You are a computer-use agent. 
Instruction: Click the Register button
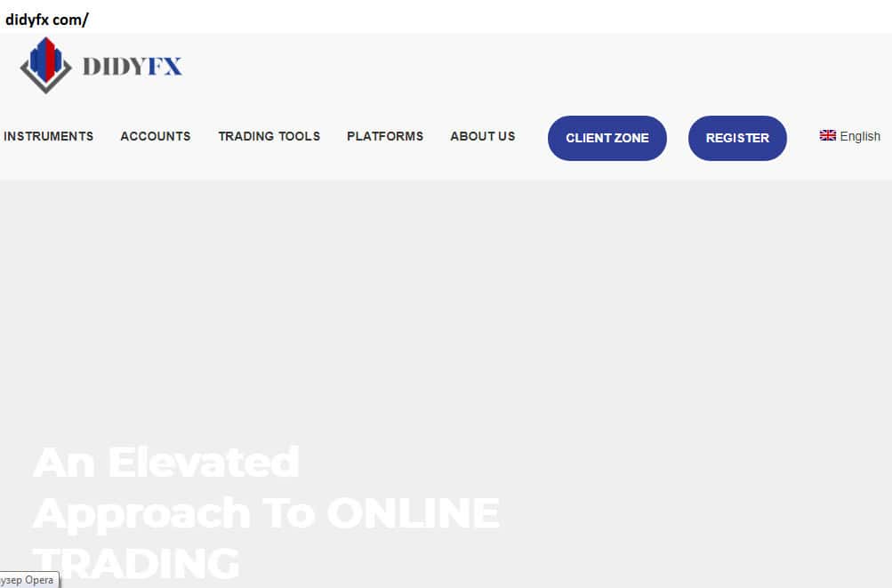[x=737, y=138]
